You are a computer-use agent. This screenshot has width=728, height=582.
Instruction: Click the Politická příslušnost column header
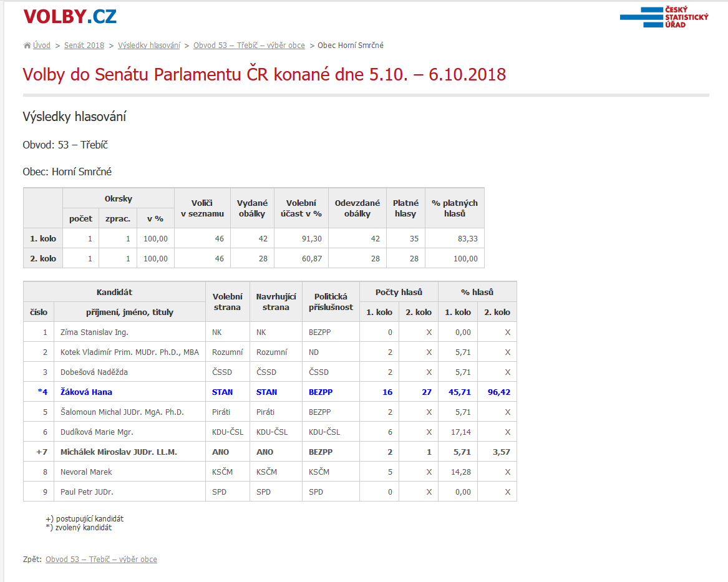331,302
